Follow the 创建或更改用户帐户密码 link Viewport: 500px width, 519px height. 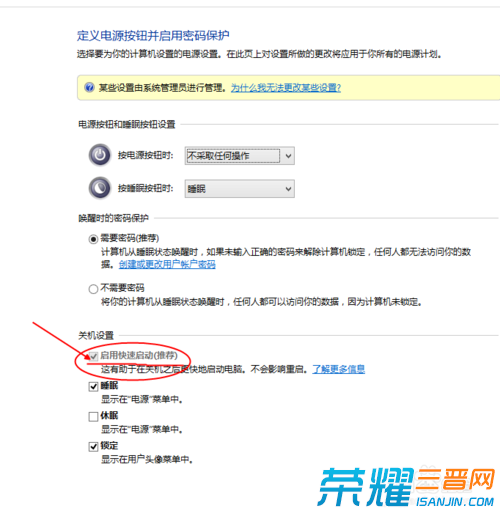[167, 264]
